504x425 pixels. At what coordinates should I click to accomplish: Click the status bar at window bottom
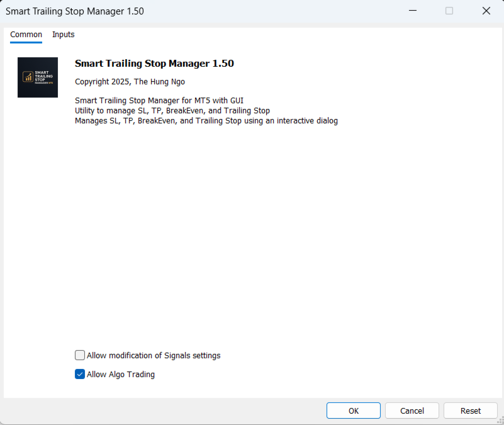pyautogui.click(x=252, y=421)
